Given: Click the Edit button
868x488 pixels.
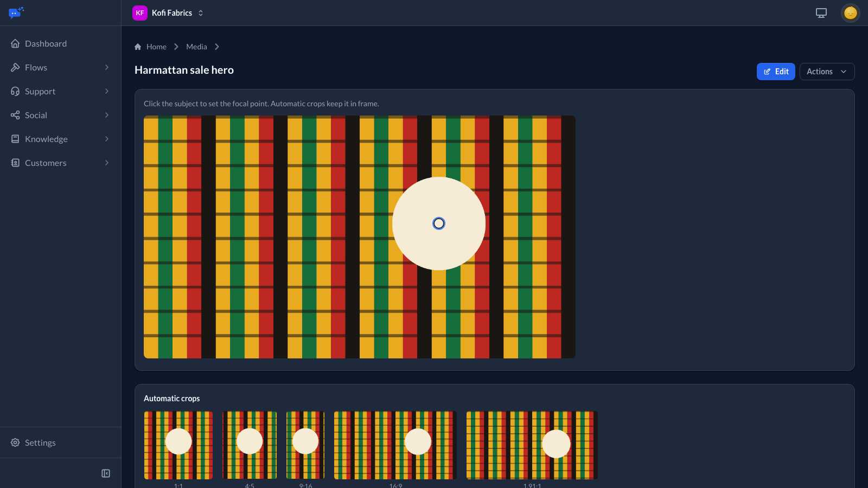Looking at the screenshot, I should pos(776,72).
